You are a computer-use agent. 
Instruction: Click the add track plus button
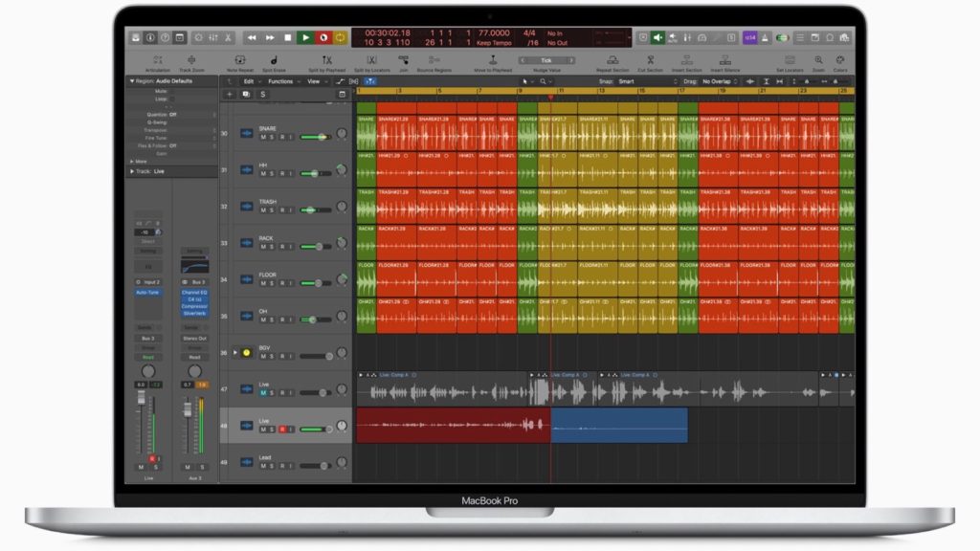[x=230, y=95]
